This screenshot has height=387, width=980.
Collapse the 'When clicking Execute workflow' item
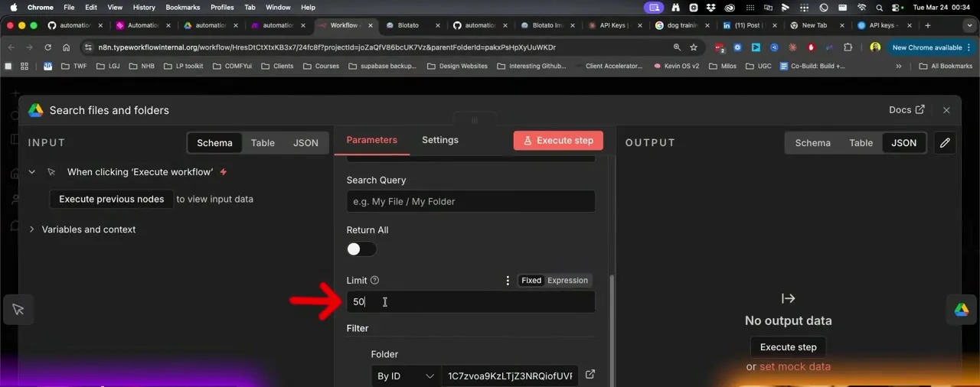point(32,172)
